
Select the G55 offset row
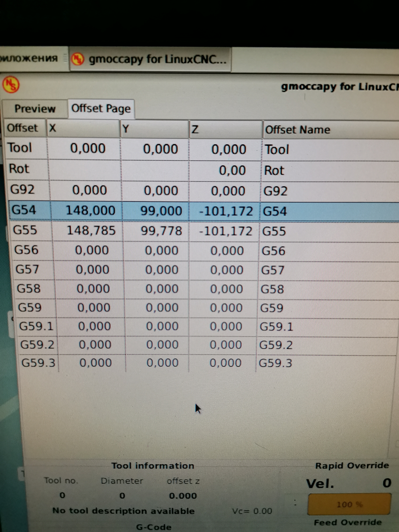(25, 230)
